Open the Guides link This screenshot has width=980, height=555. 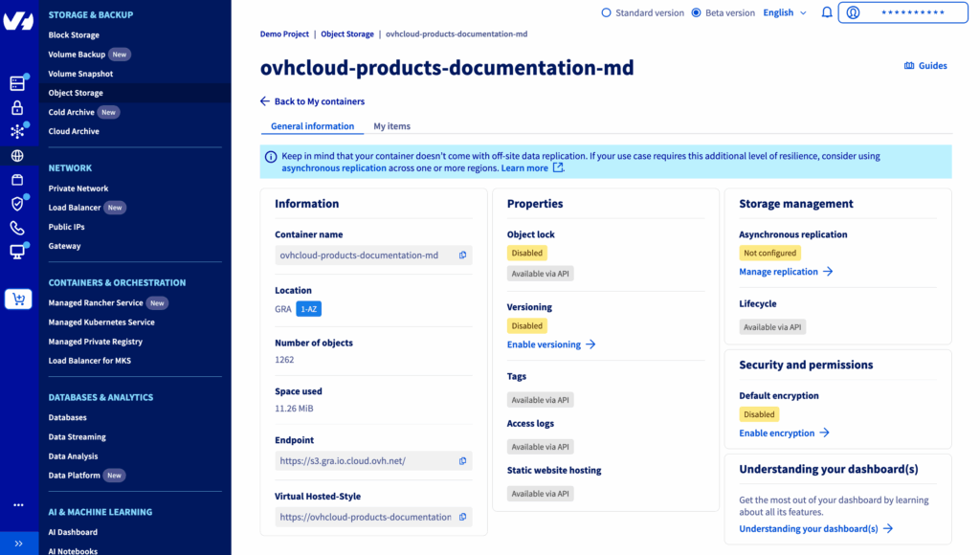click(x=925, y=66)
